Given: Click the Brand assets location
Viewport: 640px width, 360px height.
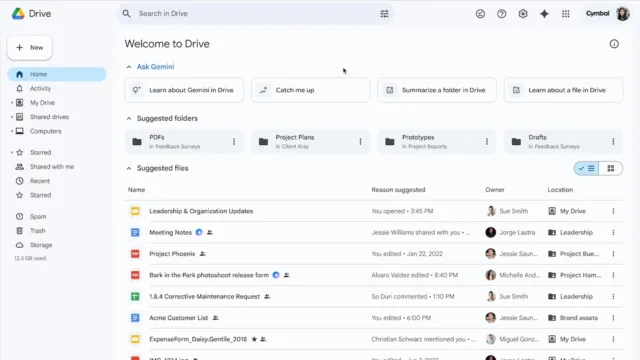Looking at the screenshot, I should 578,318.
